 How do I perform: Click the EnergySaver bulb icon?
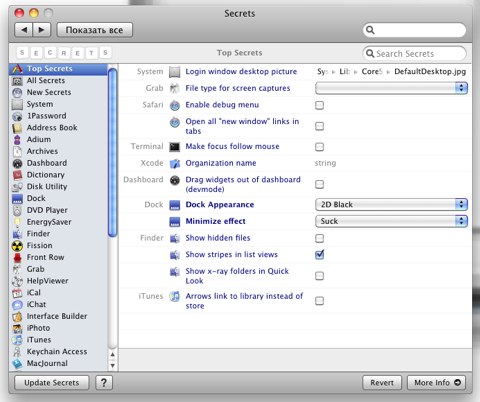point(17,222)
